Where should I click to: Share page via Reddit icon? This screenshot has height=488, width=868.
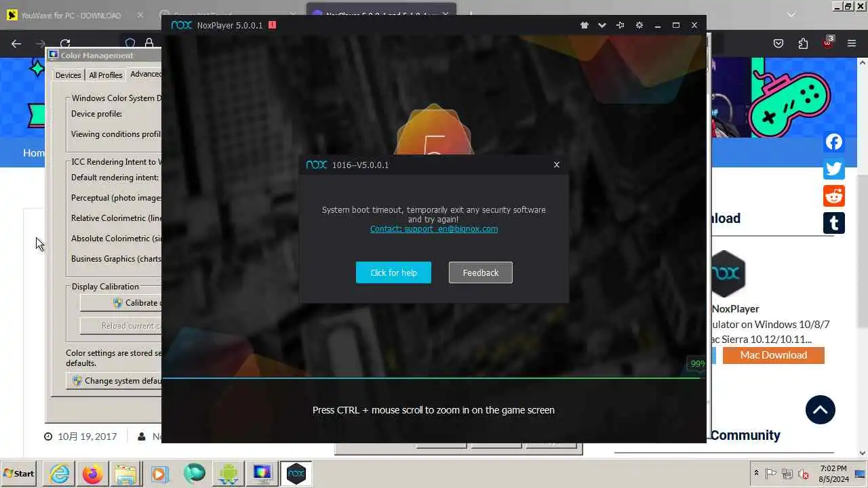click(834, 196)
